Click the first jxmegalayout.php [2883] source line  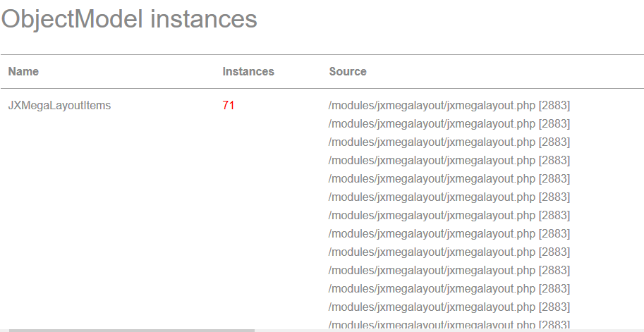tap(449, 106)
